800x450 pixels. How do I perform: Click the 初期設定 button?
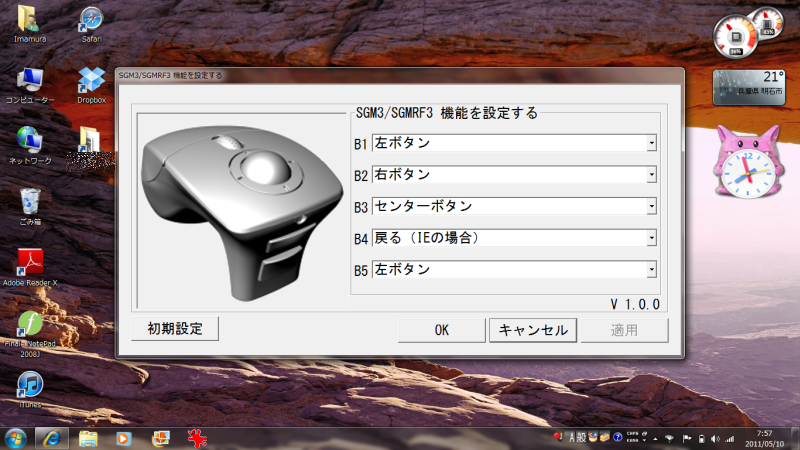175,329
